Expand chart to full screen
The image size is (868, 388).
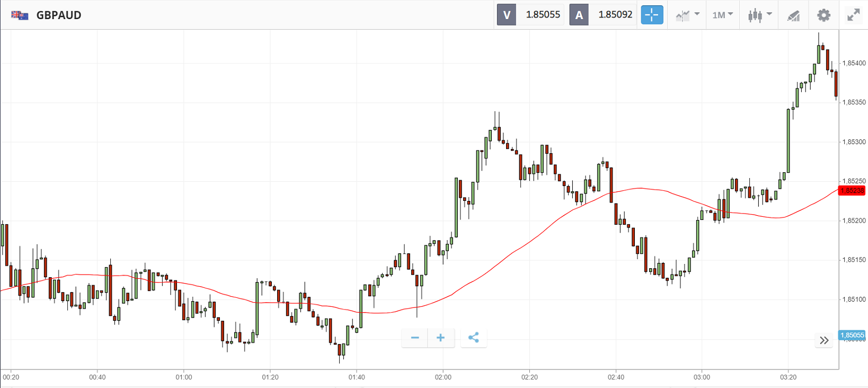point(853,15)
